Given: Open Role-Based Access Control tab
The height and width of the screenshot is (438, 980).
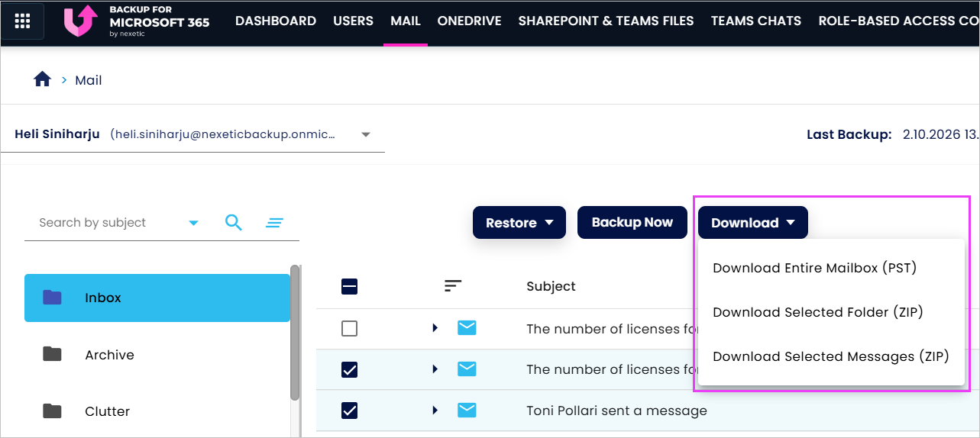Looking at the screenshot, I should click(x=898, y=21).
